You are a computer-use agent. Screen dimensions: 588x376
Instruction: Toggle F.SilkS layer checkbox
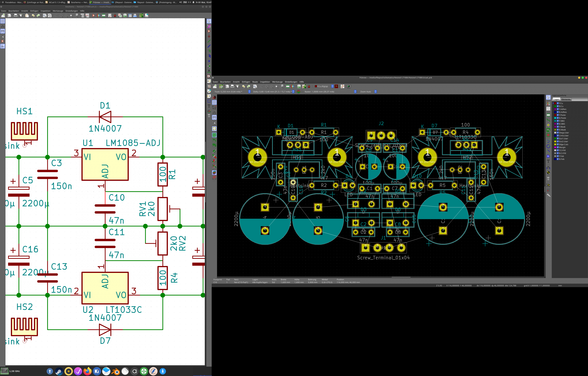[x=557, y=121]
